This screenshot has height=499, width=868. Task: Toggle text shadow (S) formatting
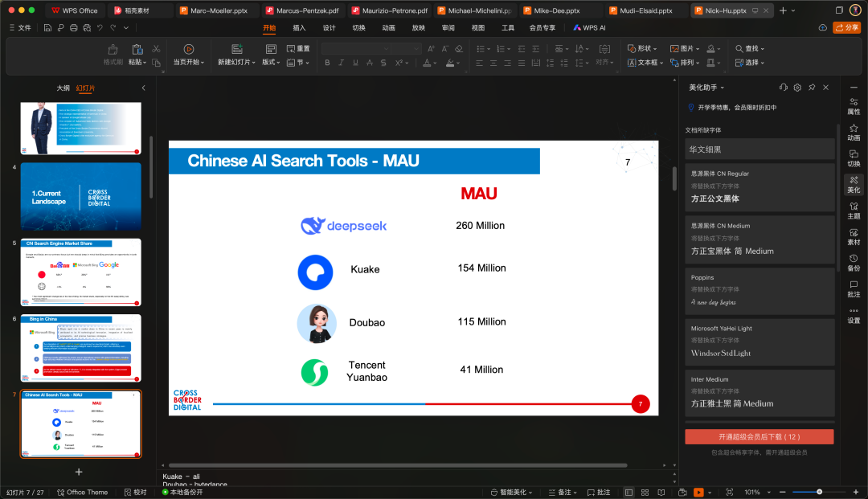pos(383,63)
